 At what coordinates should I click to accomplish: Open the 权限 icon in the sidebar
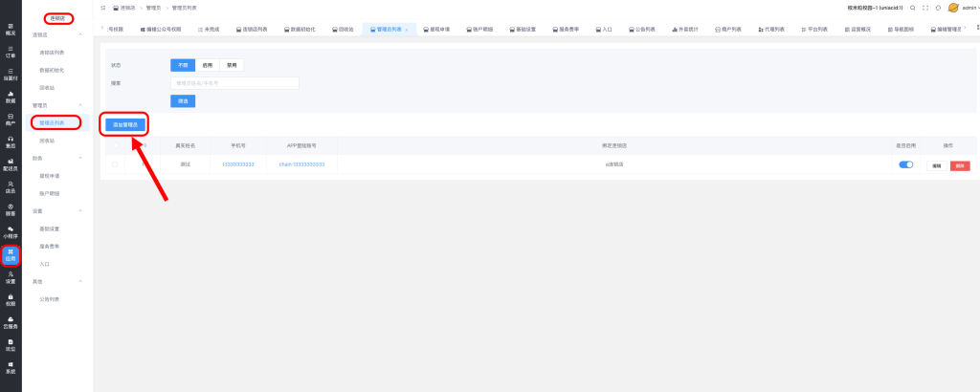11,300
